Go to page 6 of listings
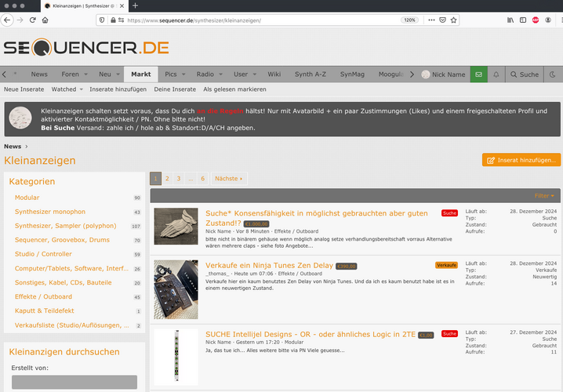This screenshot has width=563, height=392. click(202, 179)
